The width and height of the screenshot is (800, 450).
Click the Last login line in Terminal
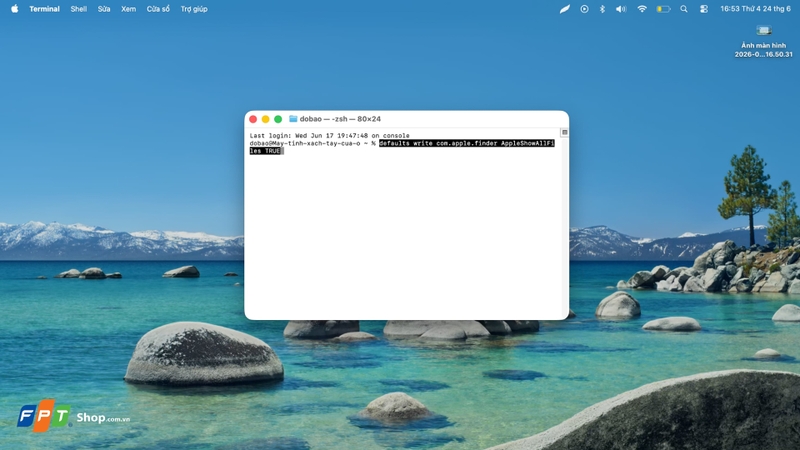click(330, 136)
